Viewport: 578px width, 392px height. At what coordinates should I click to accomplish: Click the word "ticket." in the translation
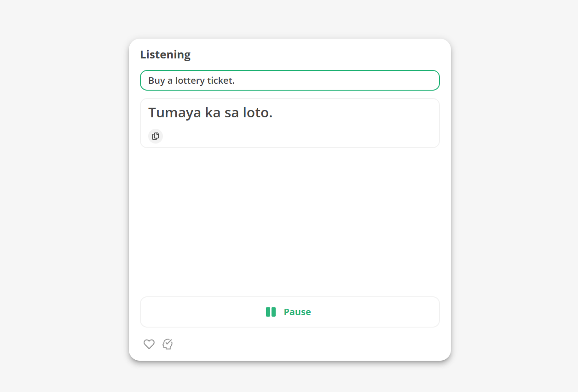coord(221,81)
